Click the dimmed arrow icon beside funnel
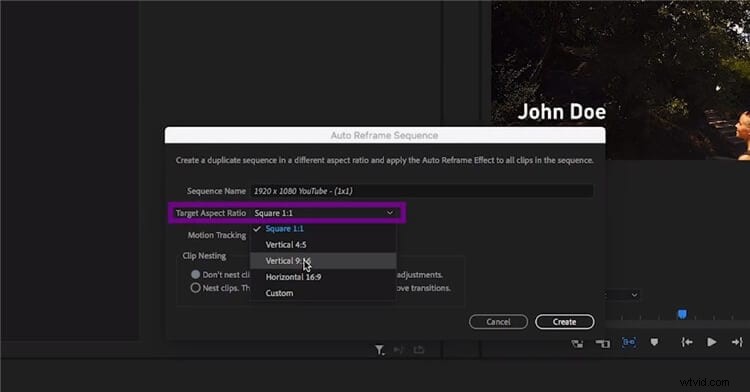Image resolution: width=750 pixels, height=392 pixels. pos(398,350)
